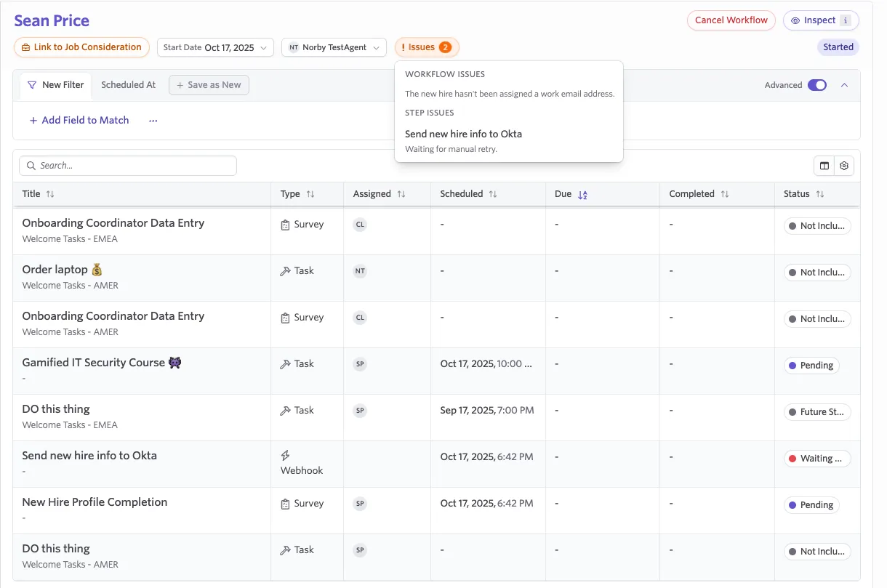The image size is (887, 588).
Task: Sort by Type column arrows
Action: pos(310,194)
